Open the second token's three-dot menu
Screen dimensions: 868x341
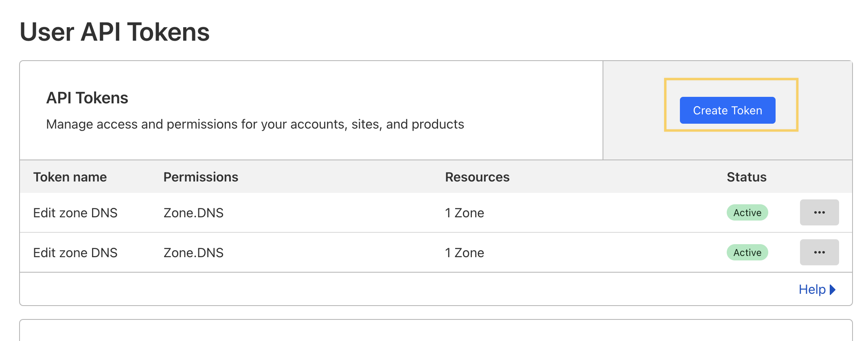coord(819,252)
